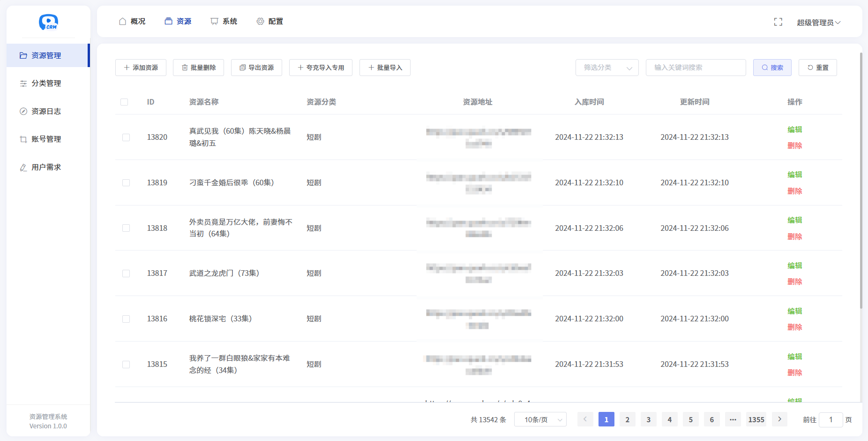Screen dimensions: 868x441
Task: Toggle the select-all header checkbox
Action: tap(124, 102)
